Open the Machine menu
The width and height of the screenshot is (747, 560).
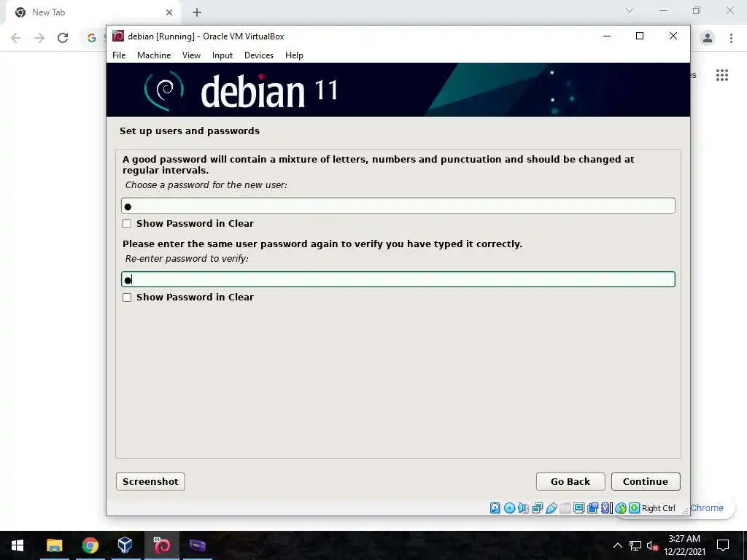(x=154, y=55)
